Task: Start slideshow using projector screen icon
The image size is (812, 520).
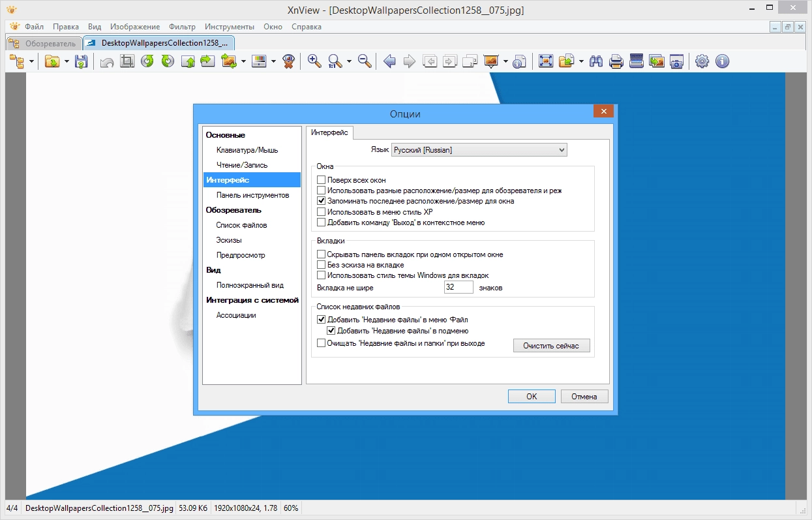Action: pyautogui.click(x=490, y=61)
